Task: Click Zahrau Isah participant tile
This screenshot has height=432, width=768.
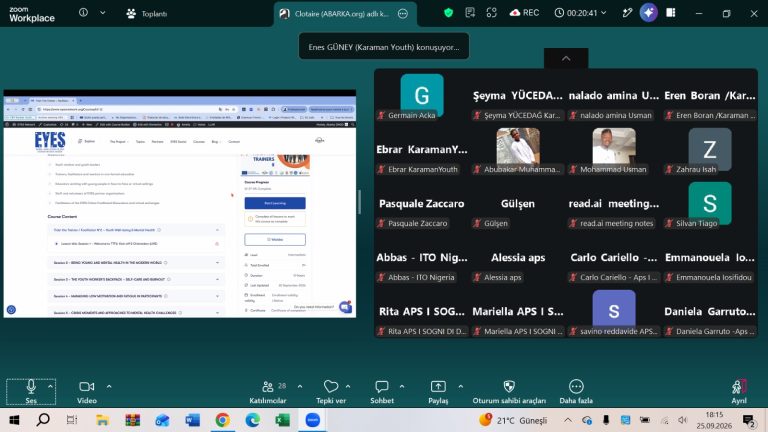Action: tap(710, 150)
